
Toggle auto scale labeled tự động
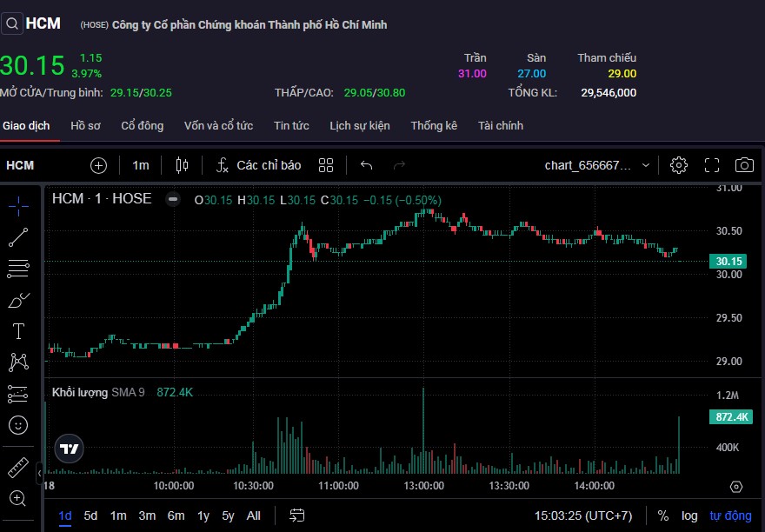728,515
